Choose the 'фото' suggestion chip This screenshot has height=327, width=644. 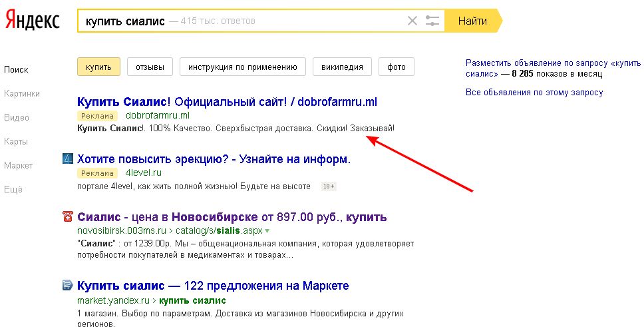(x=396, y=67)
